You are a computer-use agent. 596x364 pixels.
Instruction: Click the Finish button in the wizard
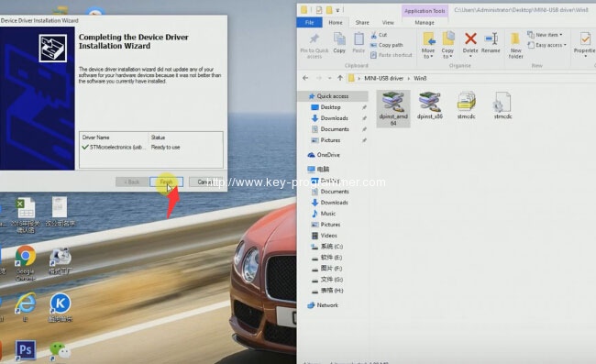pyautogui.click(x=166, y=182)
